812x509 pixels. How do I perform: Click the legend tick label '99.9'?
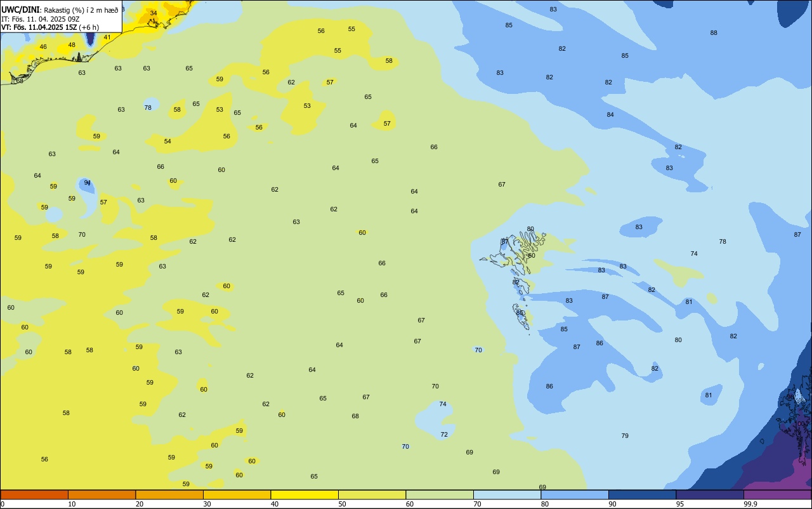[x=750, y=504]
